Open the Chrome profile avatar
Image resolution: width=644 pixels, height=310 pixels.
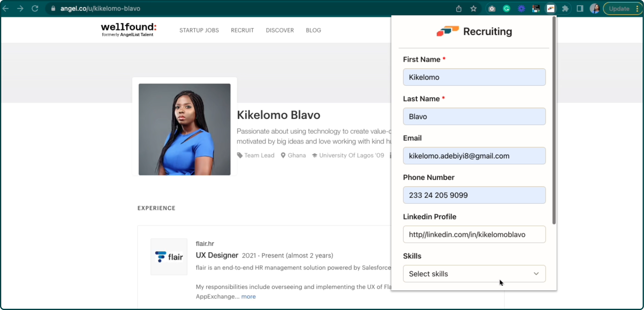tap(594, 9)
